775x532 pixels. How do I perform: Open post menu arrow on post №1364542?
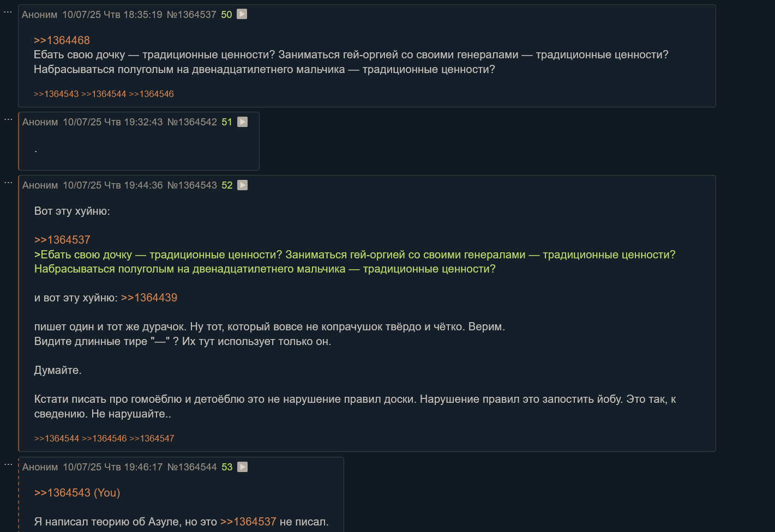point(243,122)
